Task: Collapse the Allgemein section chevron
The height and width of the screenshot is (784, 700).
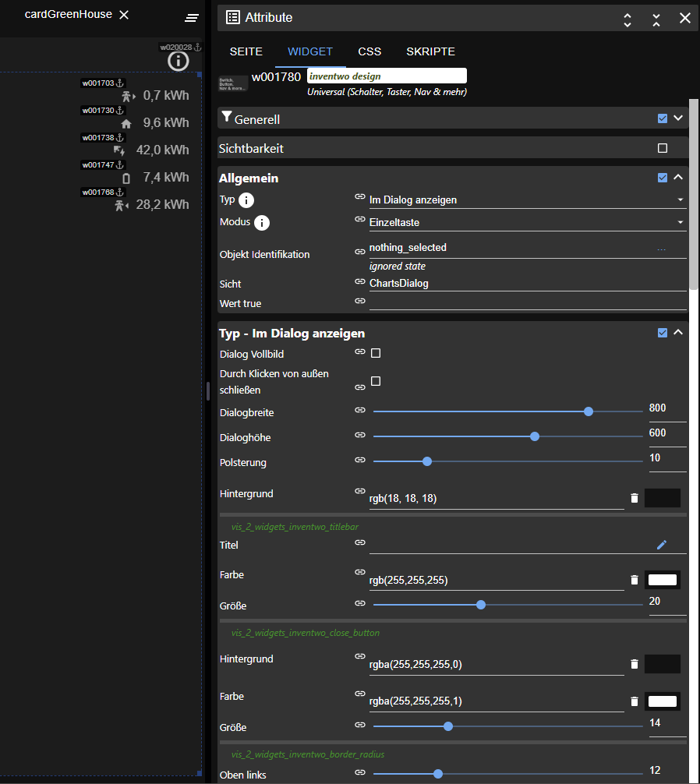Action: 678,178
